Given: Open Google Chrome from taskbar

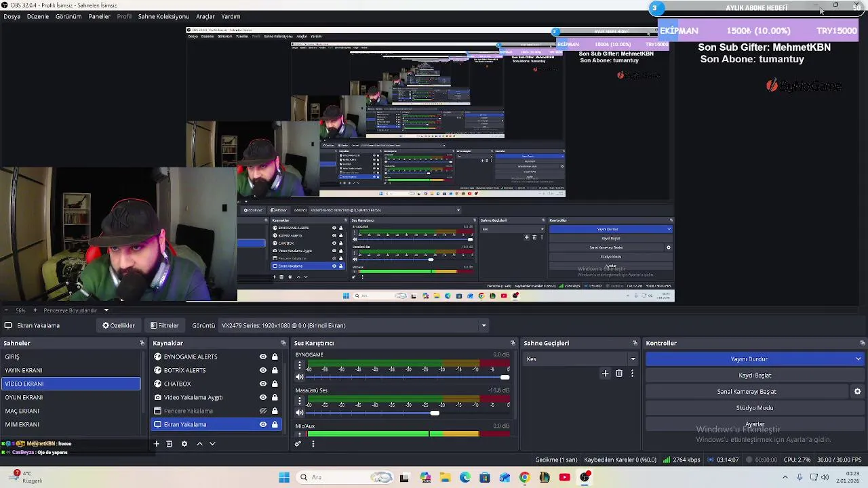Looking at the screenshot, I should tap(524, 477).
